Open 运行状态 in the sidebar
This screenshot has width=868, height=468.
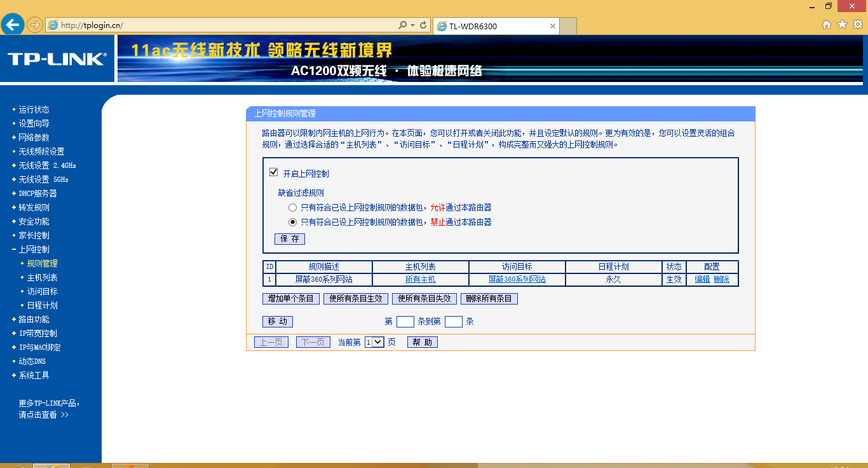34,109
